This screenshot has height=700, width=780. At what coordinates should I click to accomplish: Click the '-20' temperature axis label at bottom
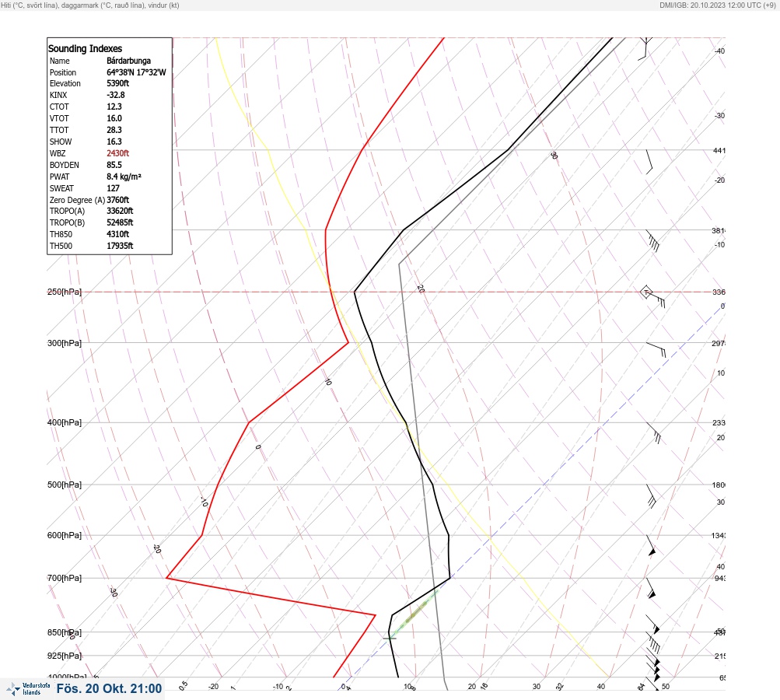tap(213, 687)
